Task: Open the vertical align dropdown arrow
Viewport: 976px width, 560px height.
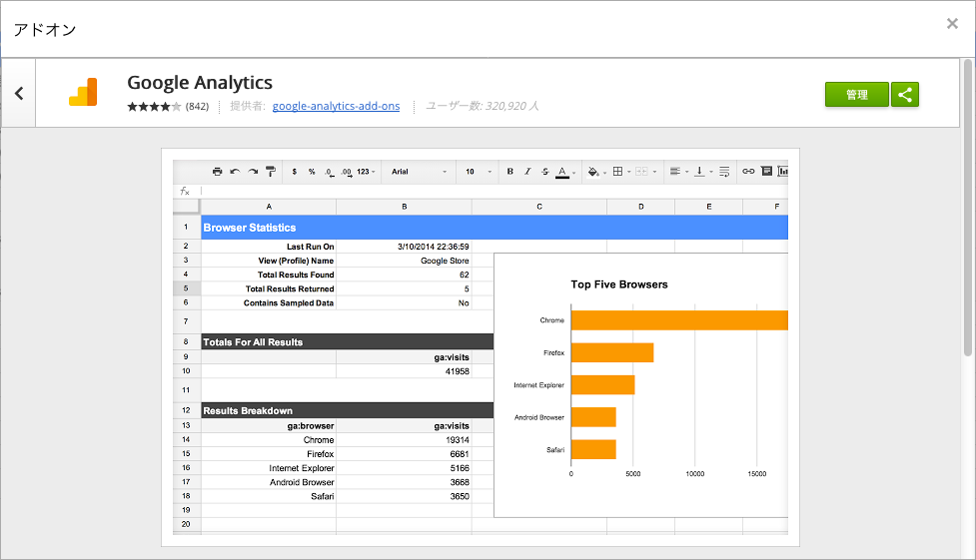Action: point(711,172)
